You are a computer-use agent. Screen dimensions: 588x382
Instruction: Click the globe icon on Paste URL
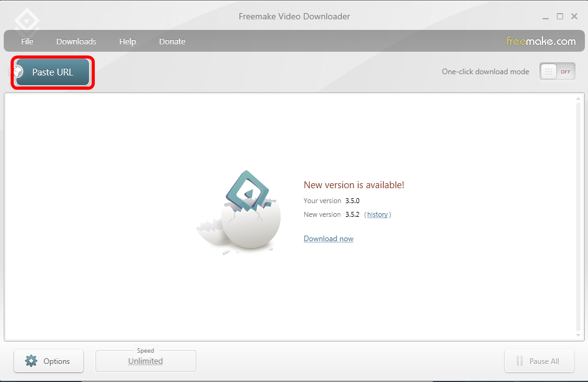(x=18, y=71)
